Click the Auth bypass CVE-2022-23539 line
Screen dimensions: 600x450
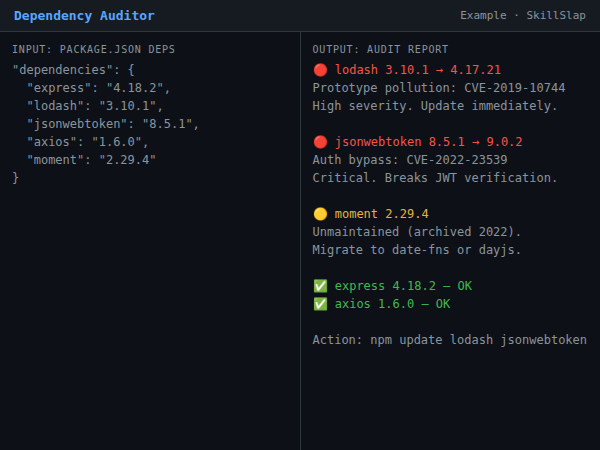(409, 160)
